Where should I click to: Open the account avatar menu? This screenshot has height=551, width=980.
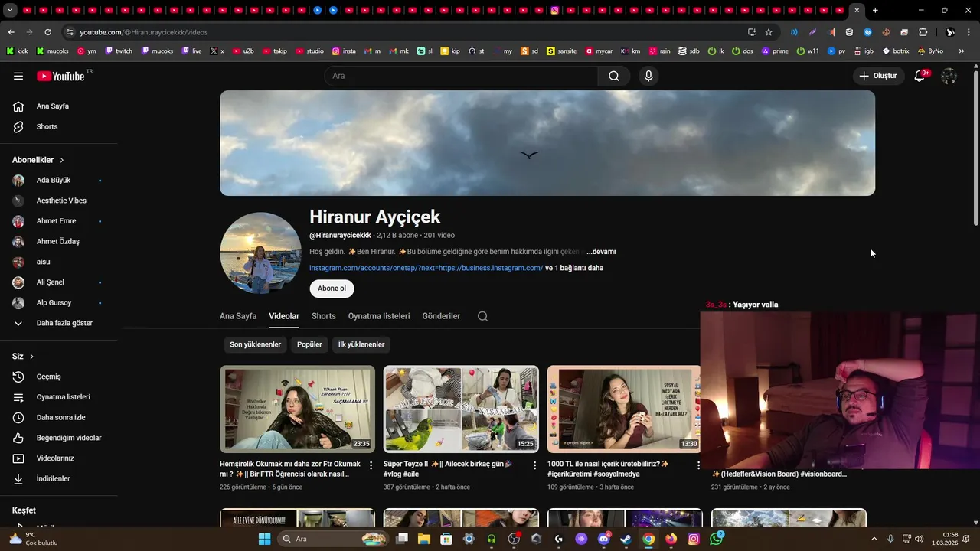pyautogui.click(x=949, y=76)
